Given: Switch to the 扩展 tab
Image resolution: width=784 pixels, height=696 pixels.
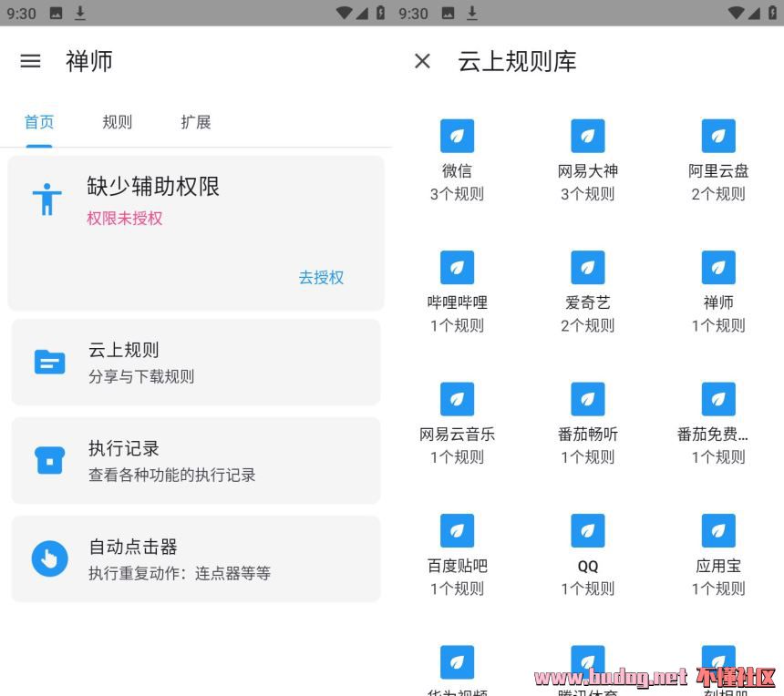Looking at the screenshot, I should 196,122.
